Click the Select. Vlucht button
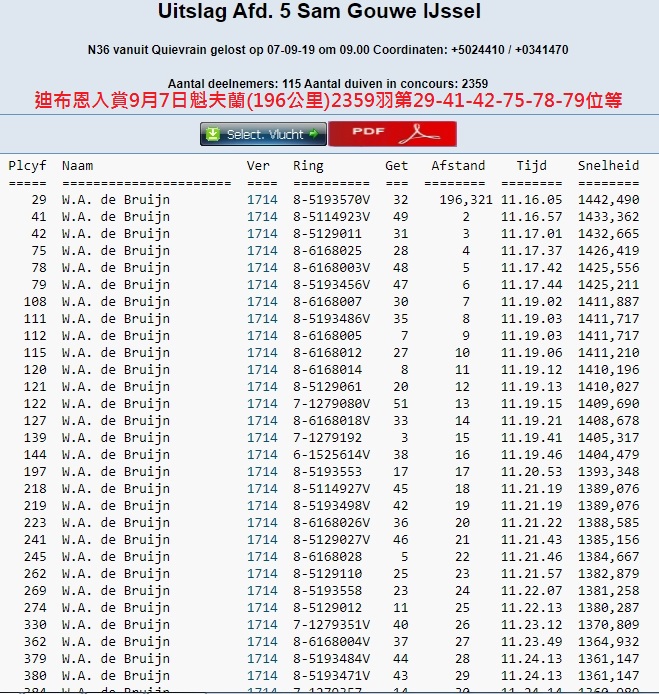This screenshot has width=659, height=694. pyautogui.click(x=263, y=134)
